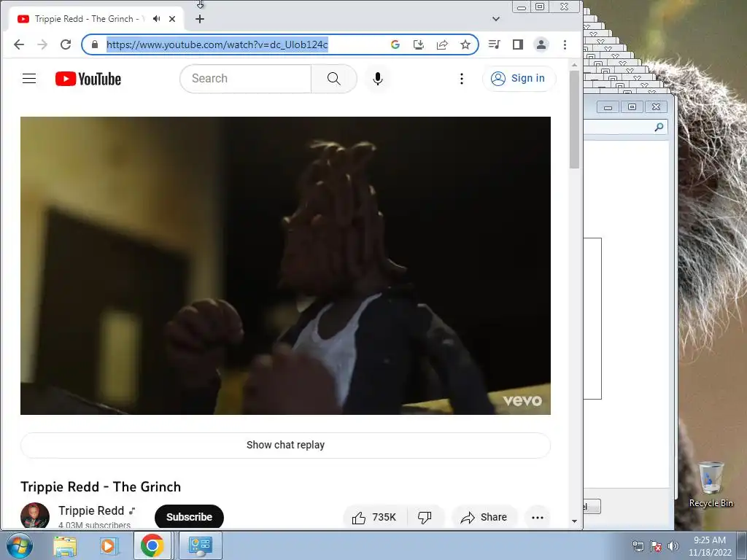Viewport: 747px width, 560px height.
Task: Like the video with 735K thumbs up
Action: [x=375, y=517]
